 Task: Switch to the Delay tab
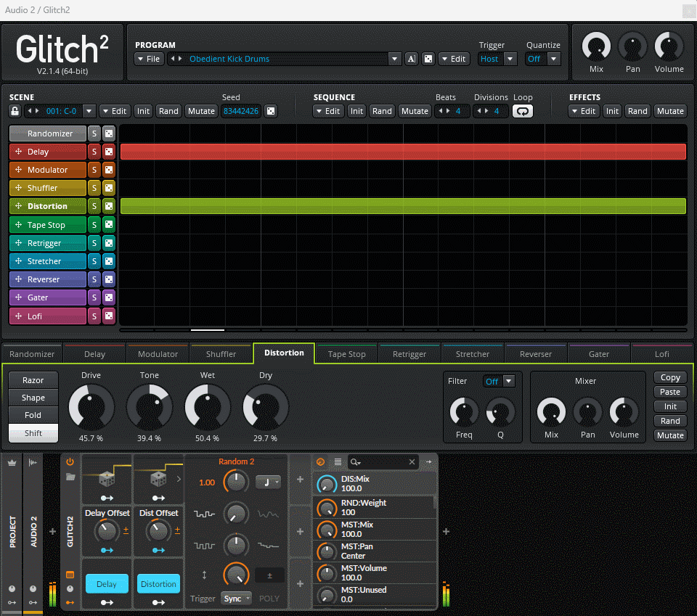pyautogui.click(x=94, y=354)
